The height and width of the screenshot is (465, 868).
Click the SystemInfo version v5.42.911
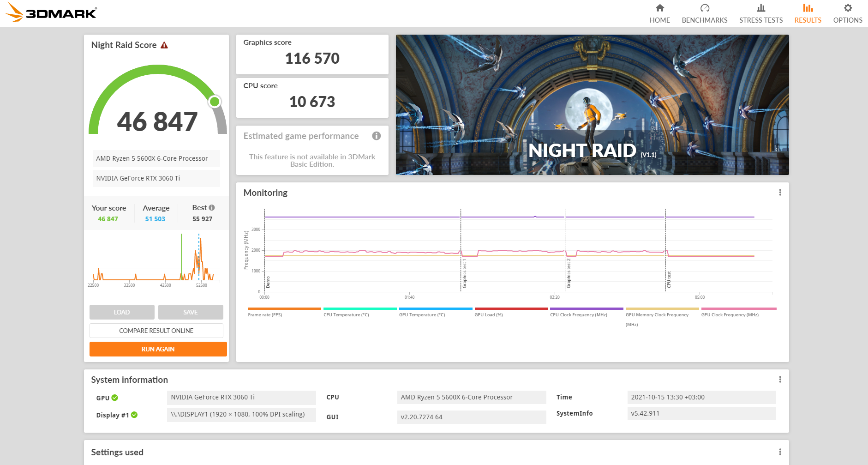[x=701, y=413]
